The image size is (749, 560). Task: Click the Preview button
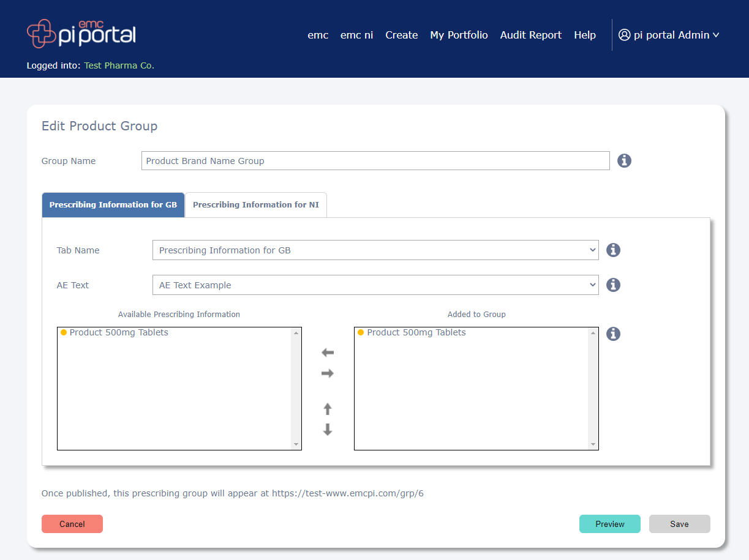[610, 524]
